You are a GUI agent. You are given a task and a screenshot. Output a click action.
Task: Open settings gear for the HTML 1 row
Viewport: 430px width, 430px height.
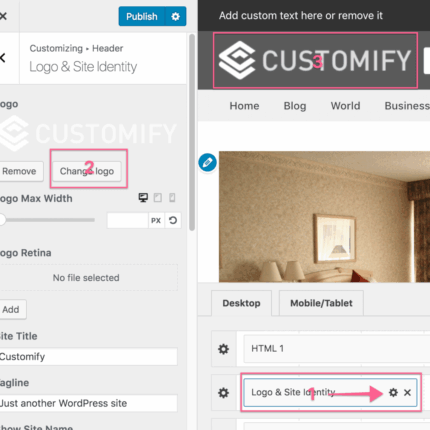[x=223, y=349]
